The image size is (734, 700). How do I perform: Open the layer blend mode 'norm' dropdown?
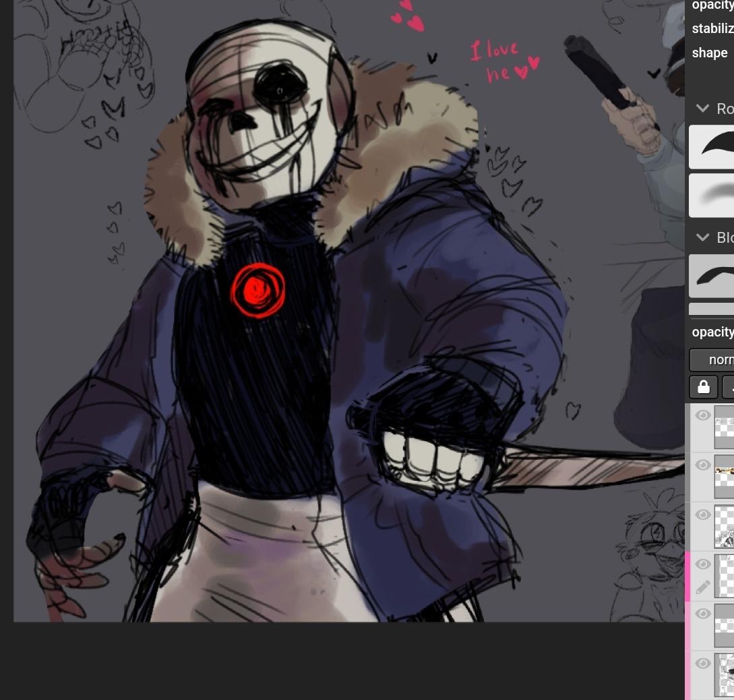point(714,359)
